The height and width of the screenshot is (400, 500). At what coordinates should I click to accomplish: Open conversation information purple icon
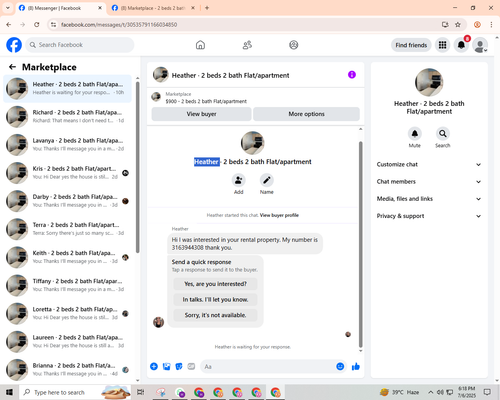coord(352,75)
